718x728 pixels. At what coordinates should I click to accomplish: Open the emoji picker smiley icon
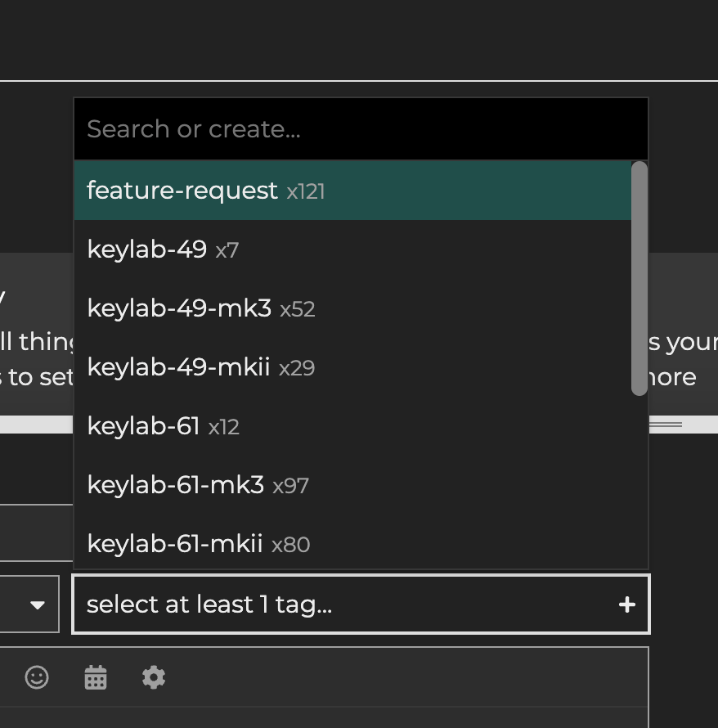37,677
